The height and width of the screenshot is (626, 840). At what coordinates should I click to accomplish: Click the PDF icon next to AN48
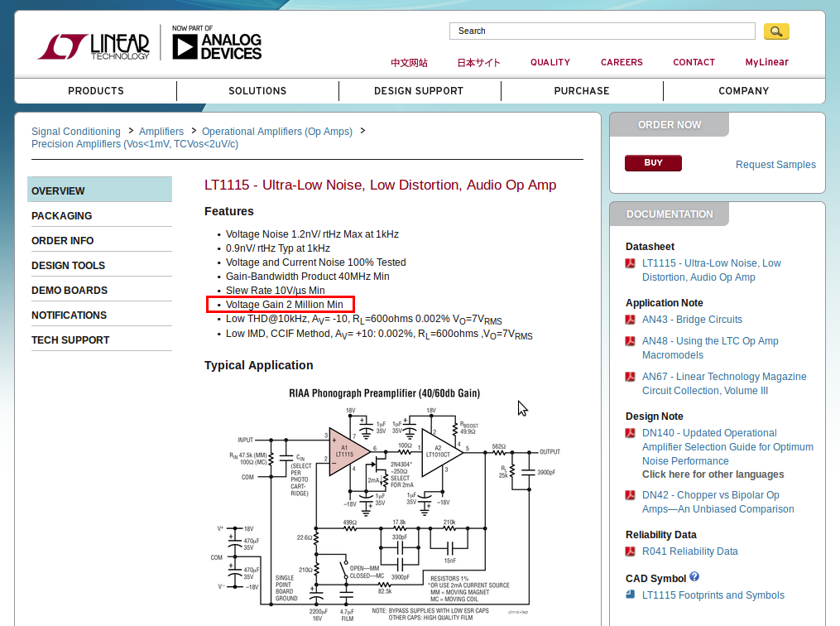tap(631, 341)
